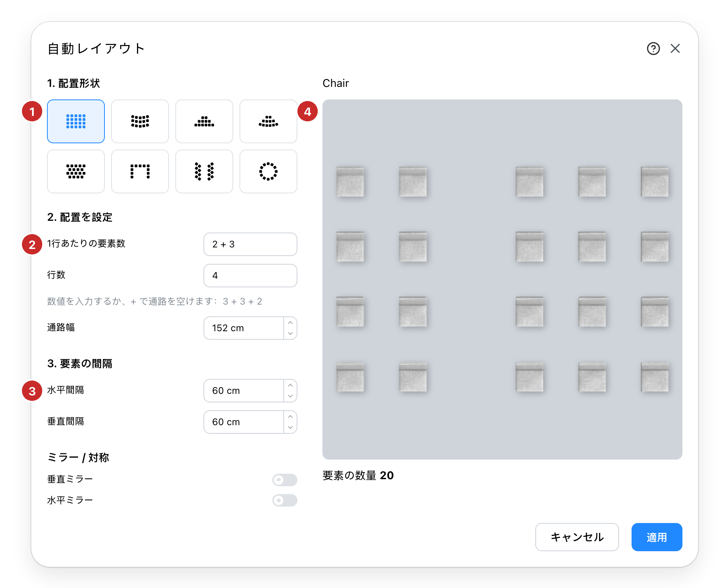The height and width of the screenshot is (588, 720).
Task: Click the 適用 button
Action: coord(657,537)
